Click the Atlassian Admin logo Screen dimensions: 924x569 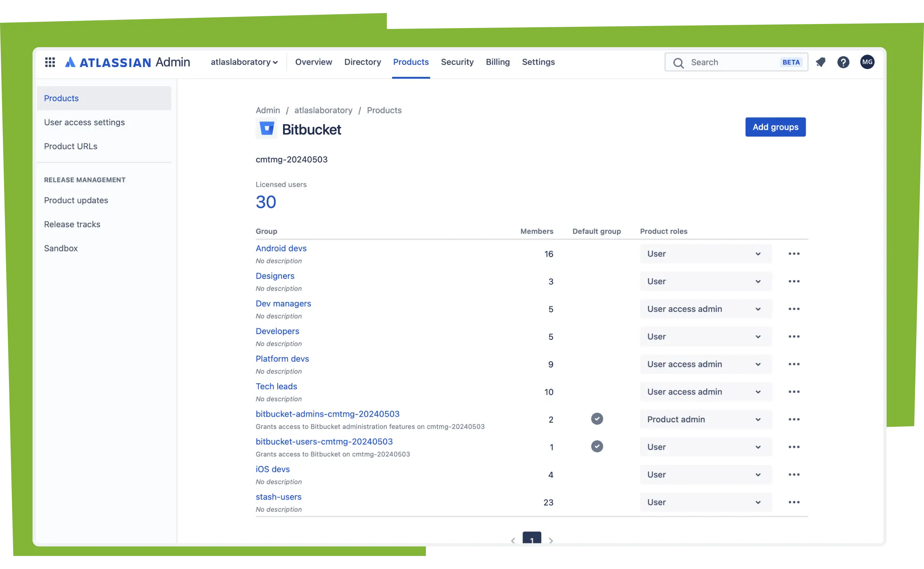(x=127, y=62)
